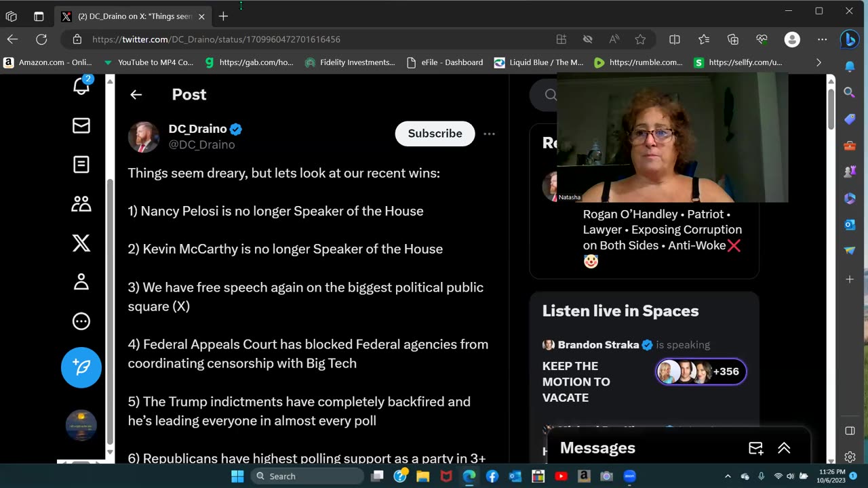Open Edge Settings and more menu
The image size is (868, 488).
pyautogui.click(x=822, y=39)
